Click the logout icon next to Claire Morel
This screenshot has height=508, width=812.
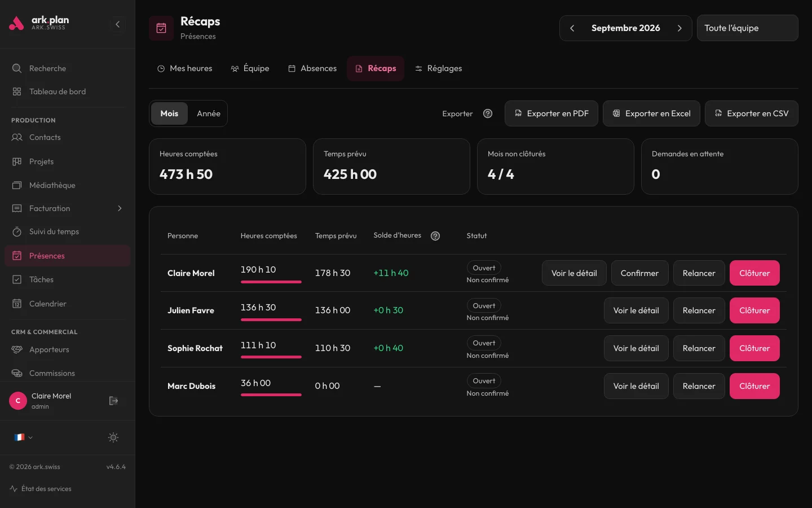click(113, 401)
